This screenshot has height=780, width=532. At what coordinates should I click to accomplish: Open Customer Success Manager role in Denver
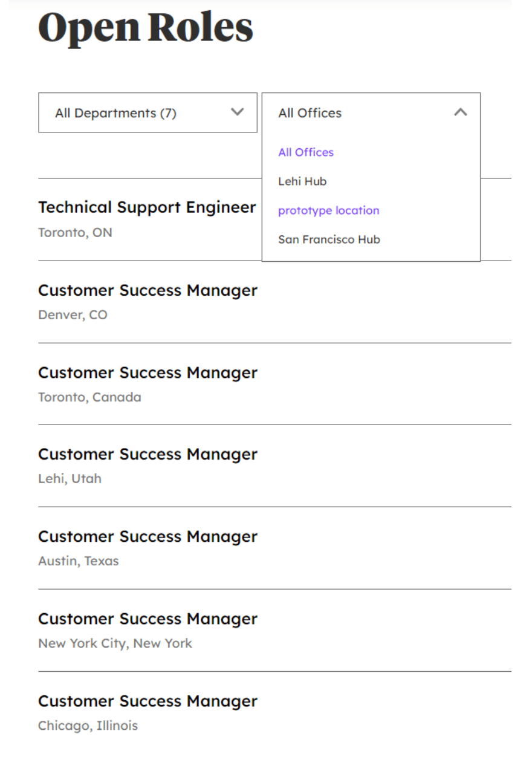[148, 290]
